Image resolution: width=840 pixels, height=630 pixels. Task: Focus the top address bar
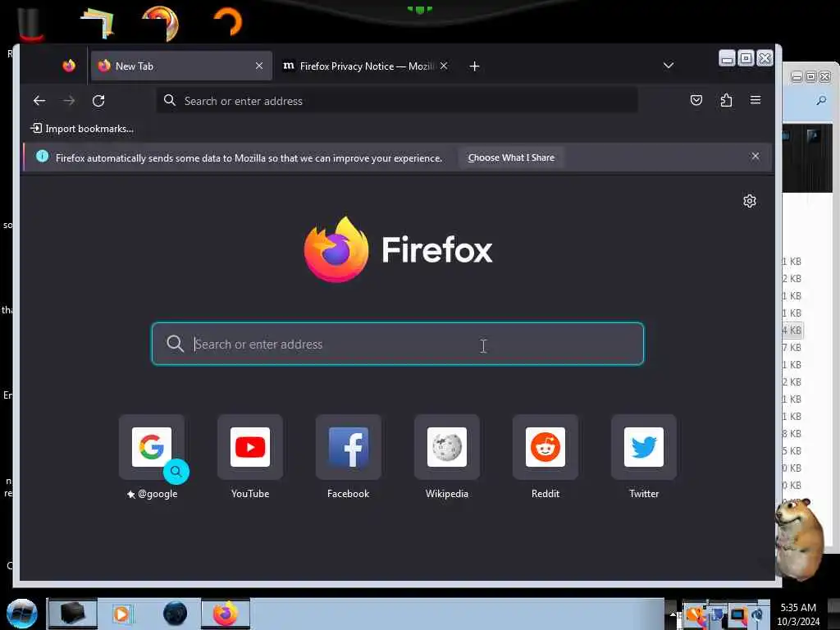pyautogui.click(x=397, y=101)
